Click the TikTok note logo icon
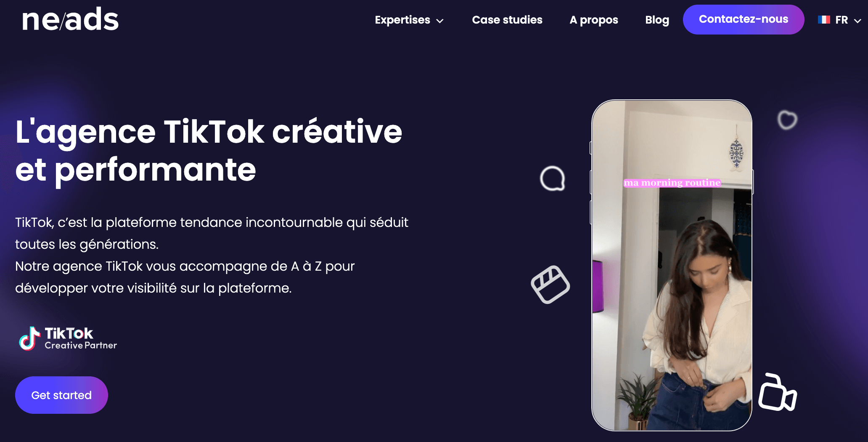 29,338
